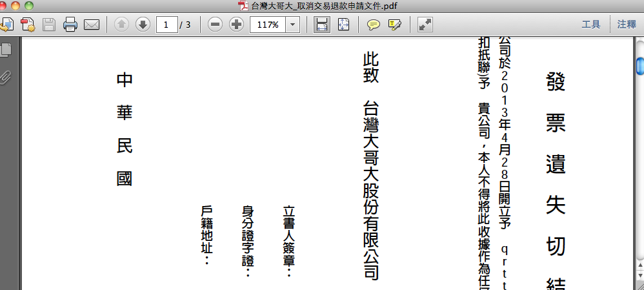Open the 工具 panel

(x=591, y=25)
